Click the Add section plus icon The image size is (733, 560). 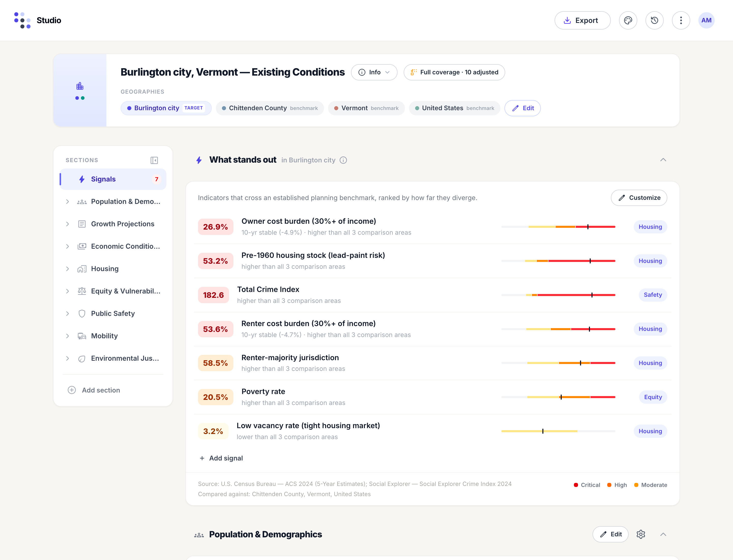(72, 390)
